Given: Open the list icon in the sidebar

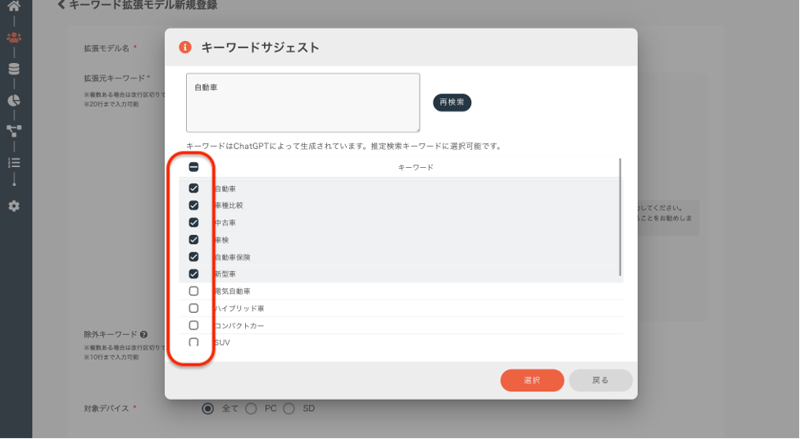Looking at the screenshot, I should click(x=14, y=163).
